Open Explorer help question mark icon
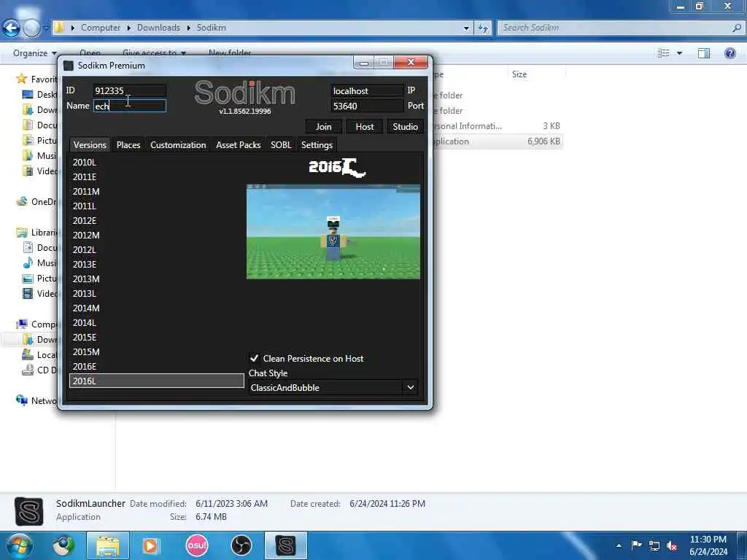Image resolution: width=747 pixels, height=560 pixels. (729, 52)
